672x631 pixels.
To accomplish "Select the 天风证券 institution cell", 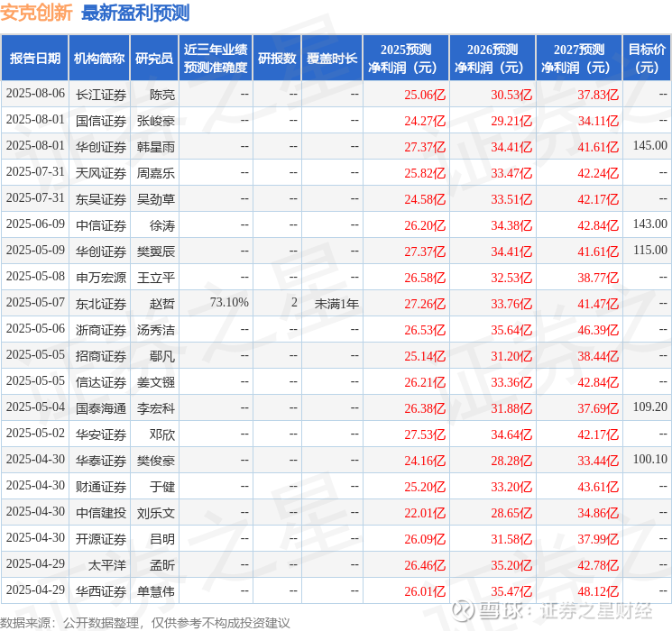I will pos(101,173).
